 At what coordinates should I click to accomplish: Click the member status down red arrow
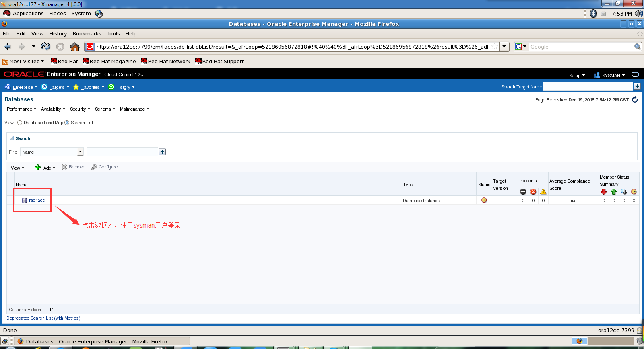pos(604,192)
